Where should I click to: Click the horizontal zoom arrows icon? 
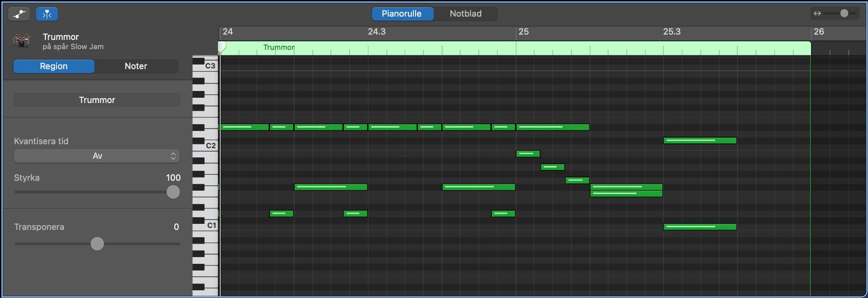tap(817, 13)
